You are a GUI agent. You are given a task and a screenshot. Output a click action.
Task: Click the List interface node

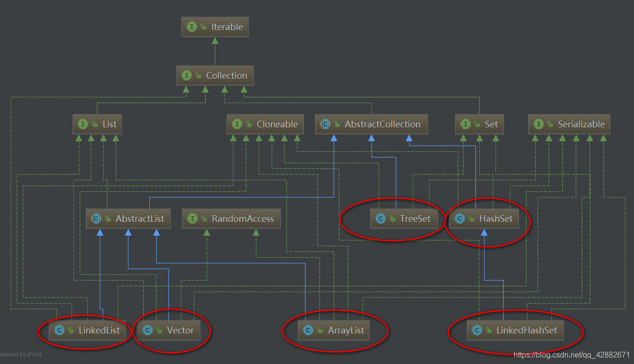97,125
